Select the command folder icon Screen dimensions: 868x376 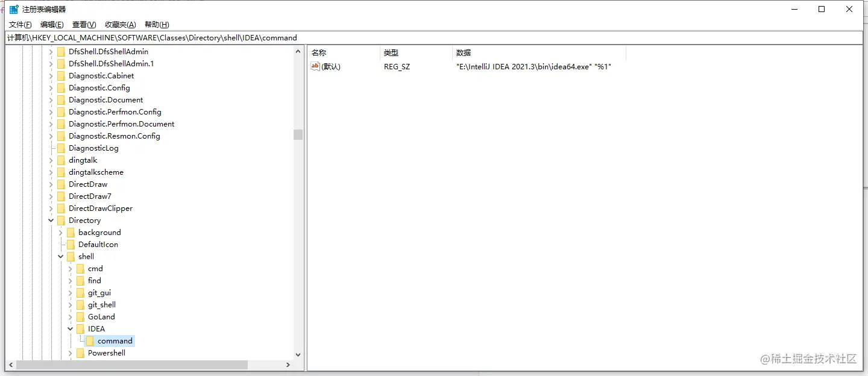pyautogui.click(x=90, y=341)
